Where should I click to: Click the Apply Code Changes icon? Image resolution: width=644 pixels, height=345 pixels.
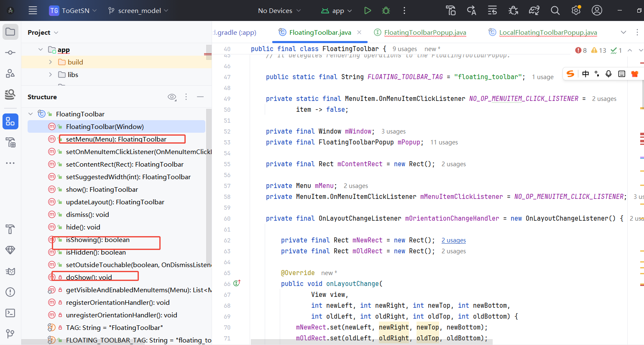493,10
